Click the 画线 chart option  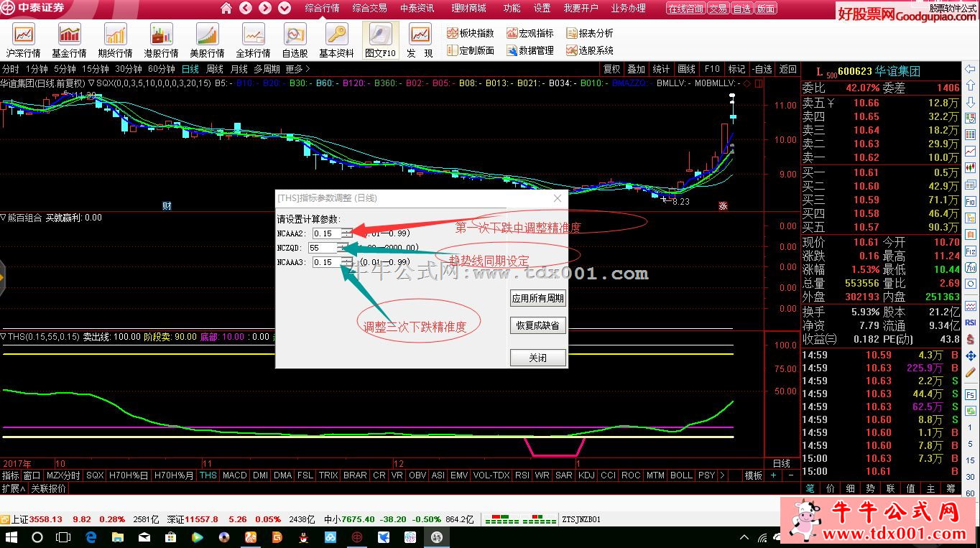tap(686, 69)
